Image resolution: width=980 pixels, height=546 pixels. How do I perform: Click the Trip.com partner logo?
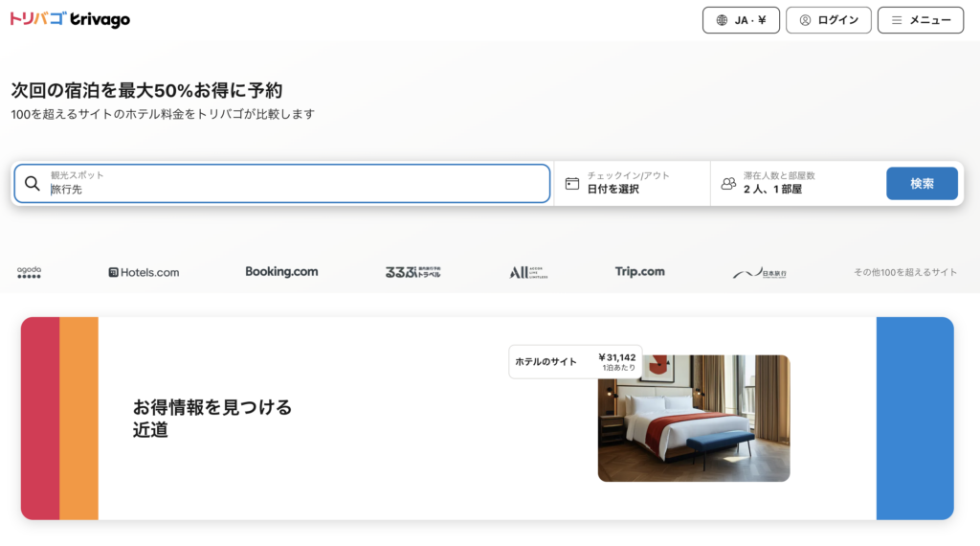(639, 272)
